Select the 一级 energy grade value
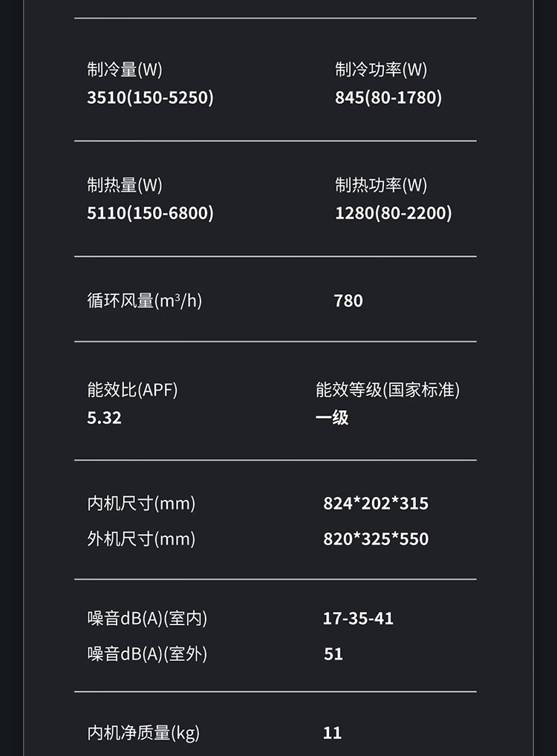 pyautogui.click(x=331, y=417)
